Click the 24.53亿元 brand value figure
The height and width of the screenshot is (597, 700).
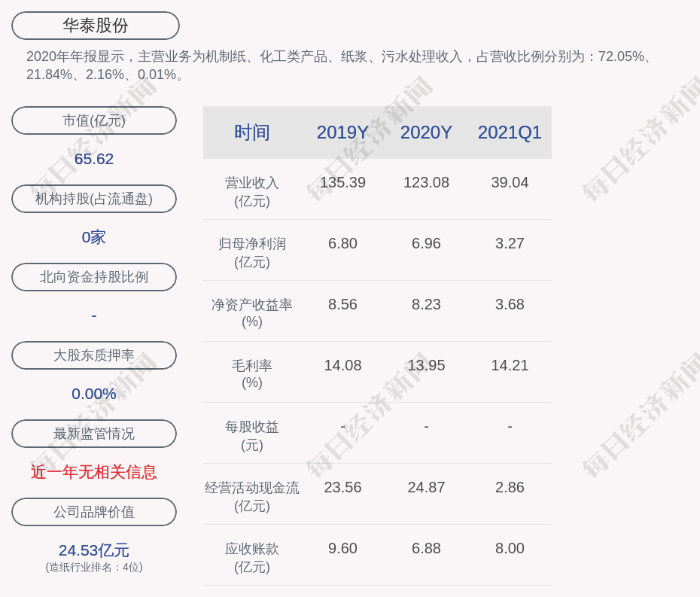pos(94,550)
